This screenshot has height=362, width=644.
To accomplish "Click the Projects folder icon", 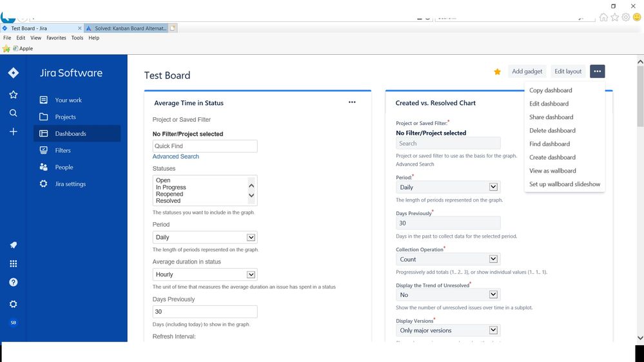I will coord(44,117).
